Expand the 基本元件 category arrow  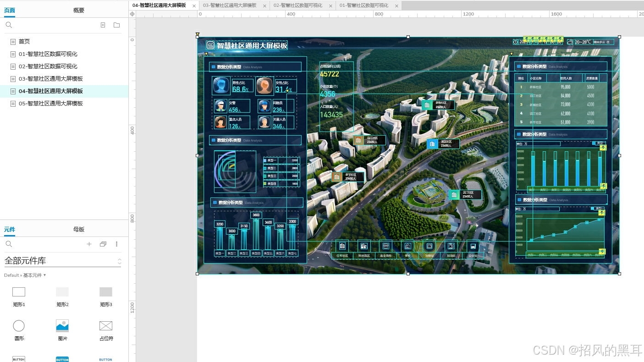pyautogui.click(x=44, y=275)
